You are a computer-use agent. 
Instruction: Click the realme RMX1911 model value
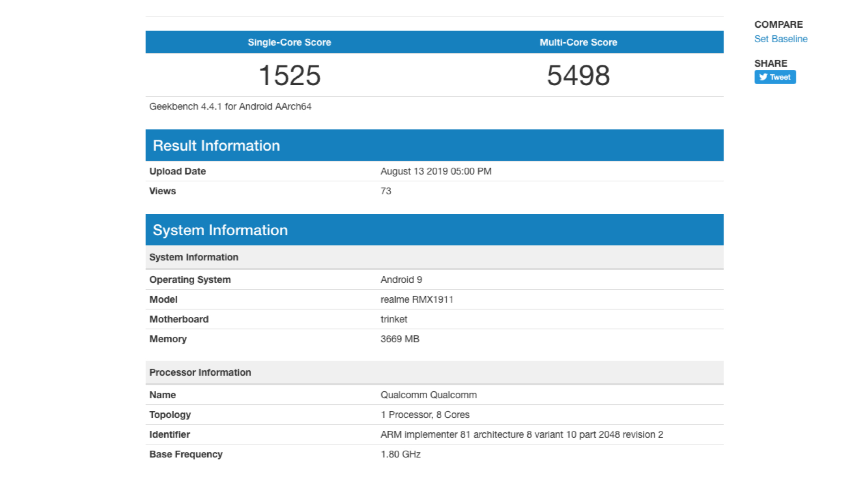[417, 300]
